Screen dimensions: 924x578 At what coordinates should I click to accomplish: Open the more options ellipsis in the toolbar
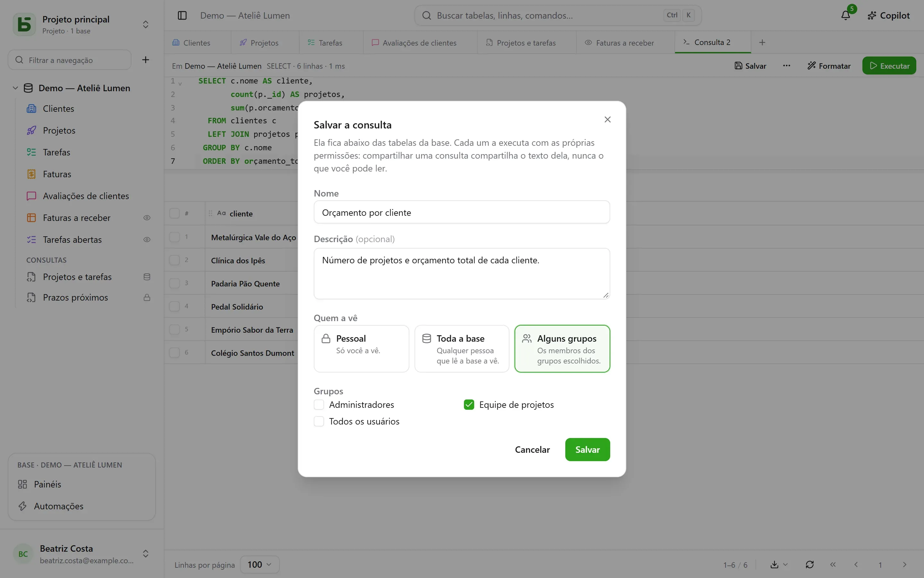[x=786, y=66]
